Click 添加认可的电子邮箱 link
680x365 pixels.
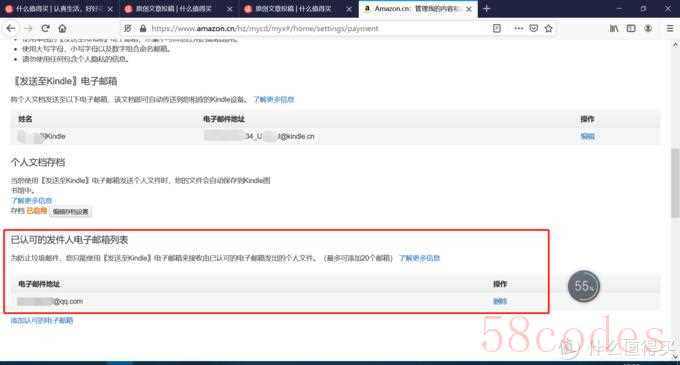[42, 320]
